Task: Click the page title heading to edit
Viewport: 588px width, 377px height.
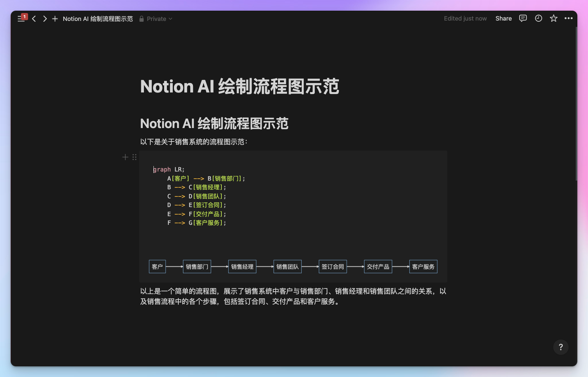Action: (x=239, y=86)
